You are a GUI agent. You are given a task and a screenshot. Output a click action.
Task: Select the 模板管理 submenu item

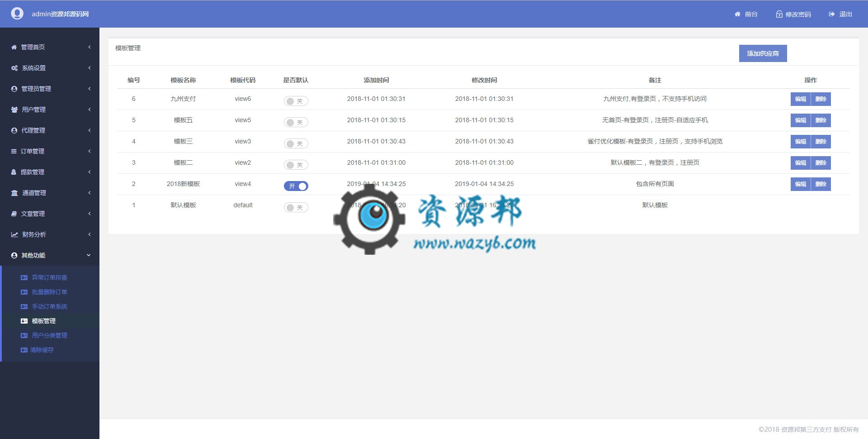(44, 321)
